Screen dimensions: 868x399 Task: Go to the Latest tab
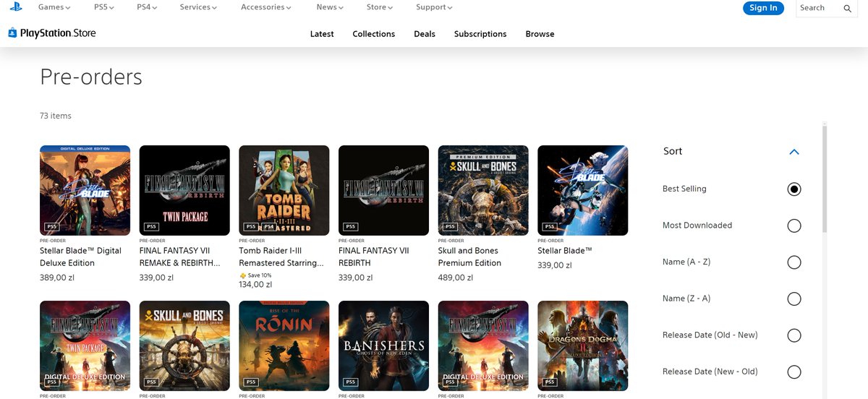(322, 34)
